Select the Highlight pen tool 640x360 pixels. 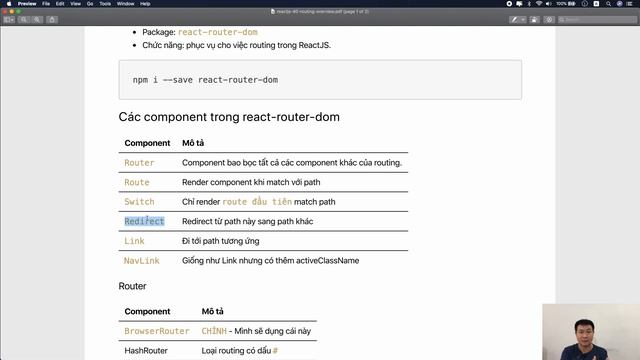click(x=514, y=20)
